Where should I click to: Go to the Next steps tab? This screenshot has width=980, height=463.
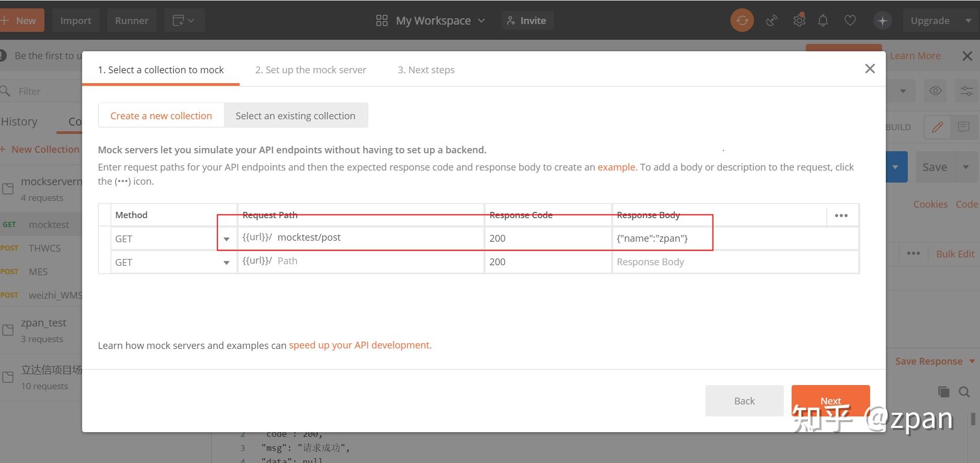pyautogui.click(x=426, y=70)
